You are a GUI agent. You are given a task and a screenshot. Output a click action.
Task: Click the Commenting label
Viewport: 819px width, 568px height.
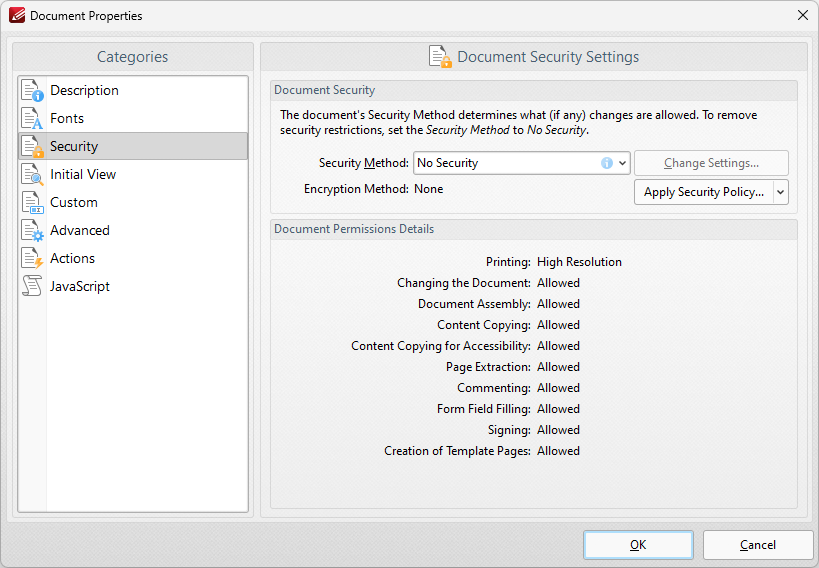(x=494, y=388)
